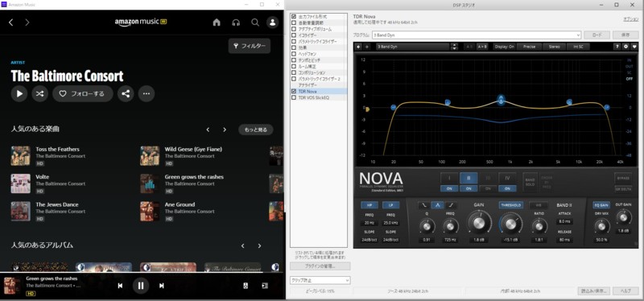
Task: Step the Nova preset selector arrows
Action: (x=454, y=47)
